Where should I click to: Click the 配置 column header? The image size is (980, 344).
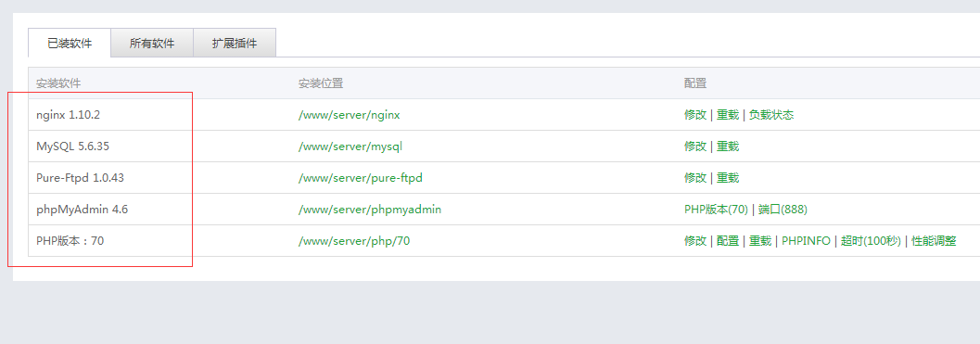click(x=695, y=83)
